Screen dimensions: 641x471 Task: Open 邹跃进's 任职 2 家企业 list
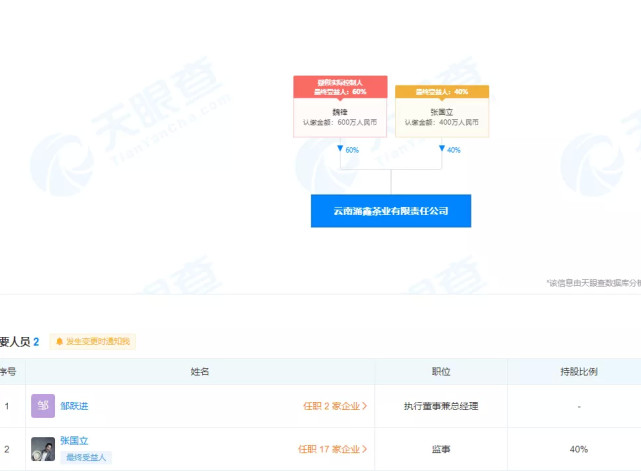point(335,406)
